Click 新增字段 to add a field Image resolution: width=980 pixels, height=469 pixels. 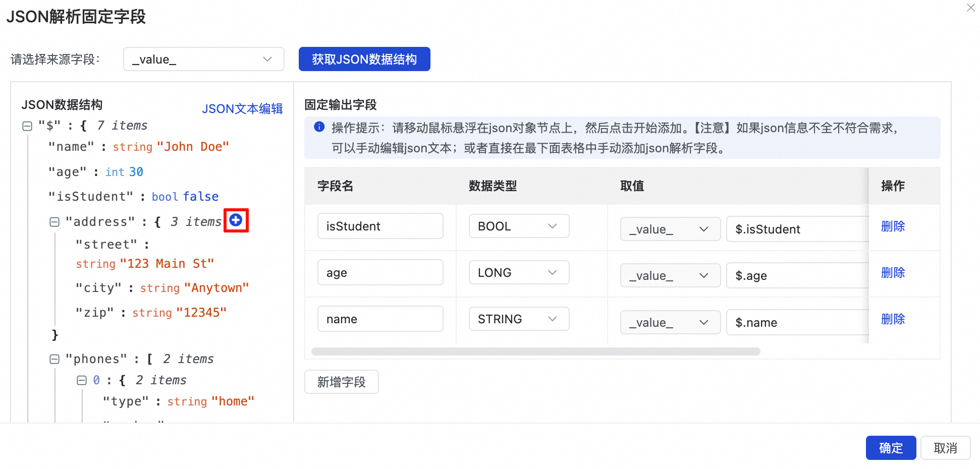[x=341, y=382]
